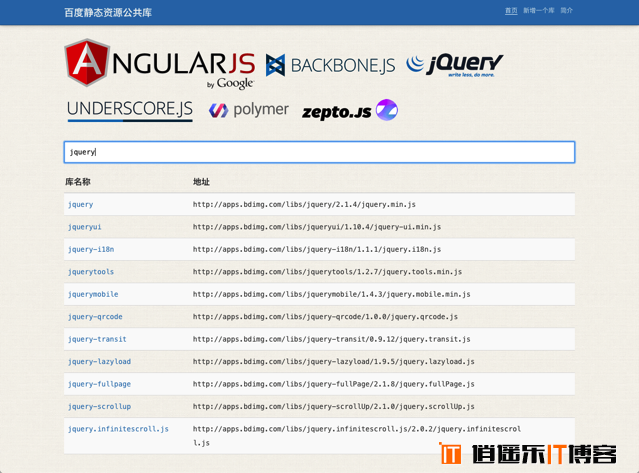Screen dimensions: 639x473
Task: Open the jquery.infinitescroll.js library link
Action: [x=118, y=429]
